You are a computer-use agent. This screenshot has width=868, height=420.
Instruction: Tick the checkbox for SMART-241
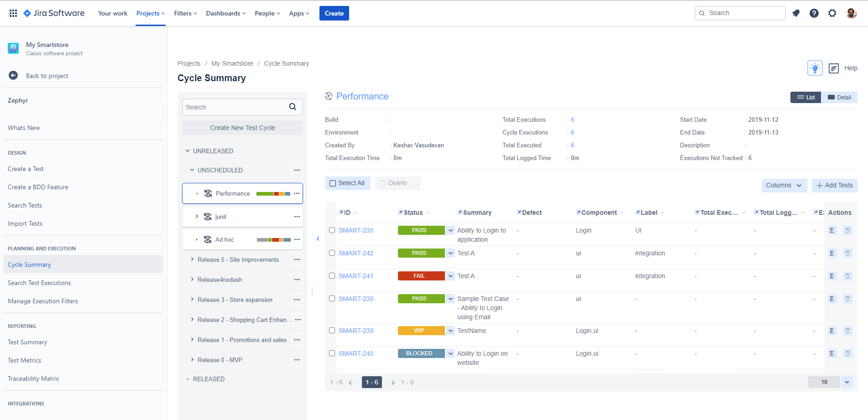pos(332,276)
